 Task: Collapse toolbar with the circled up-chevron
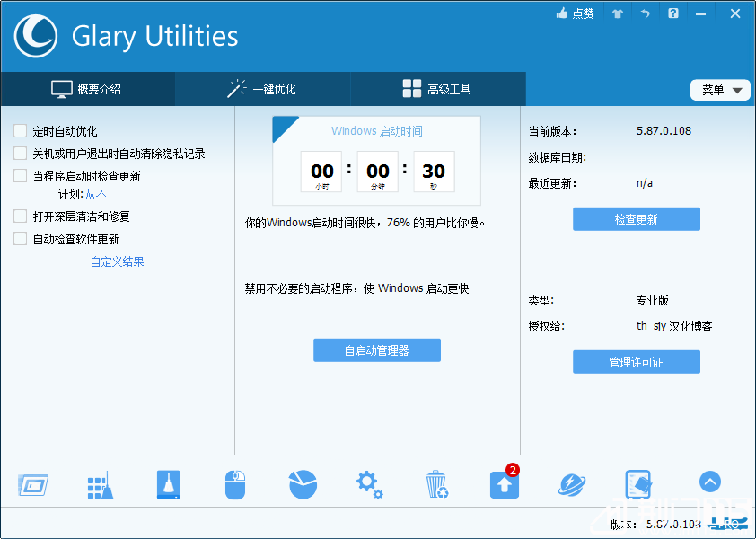(709, 482)
